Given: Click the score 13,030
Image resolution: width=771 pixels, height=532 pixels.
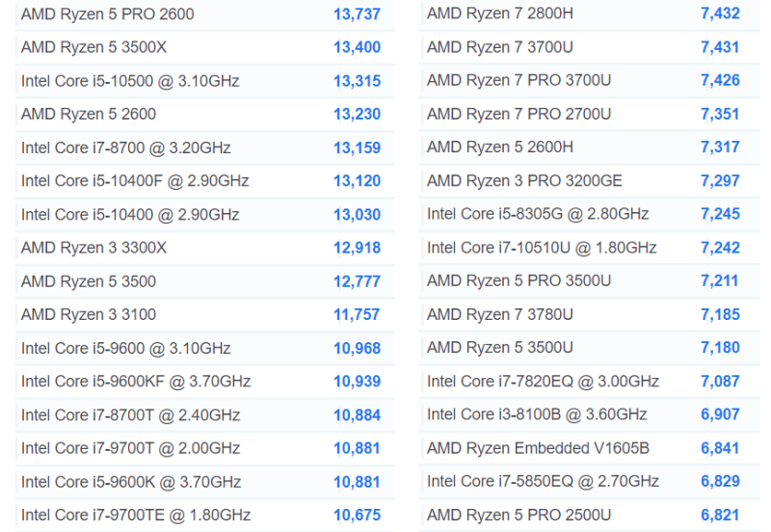Looking at the screenshot, I should [x=357, y=215].
